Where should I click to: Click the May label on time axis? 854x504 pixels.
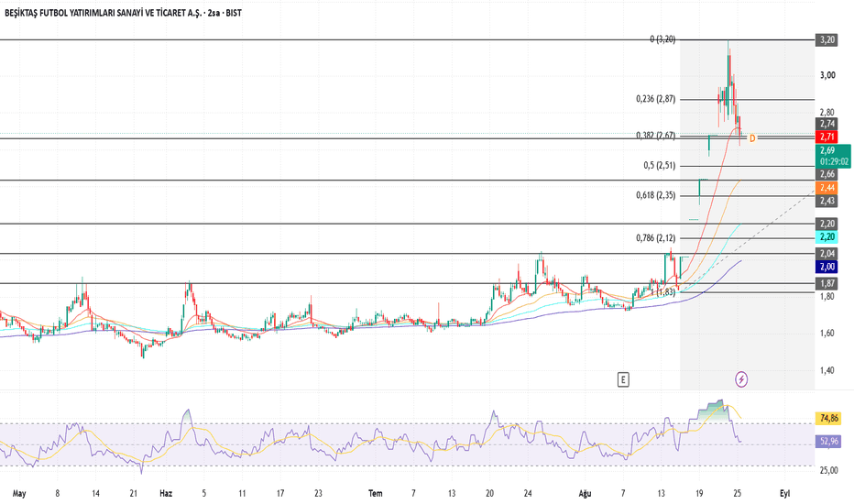point(19,494)
